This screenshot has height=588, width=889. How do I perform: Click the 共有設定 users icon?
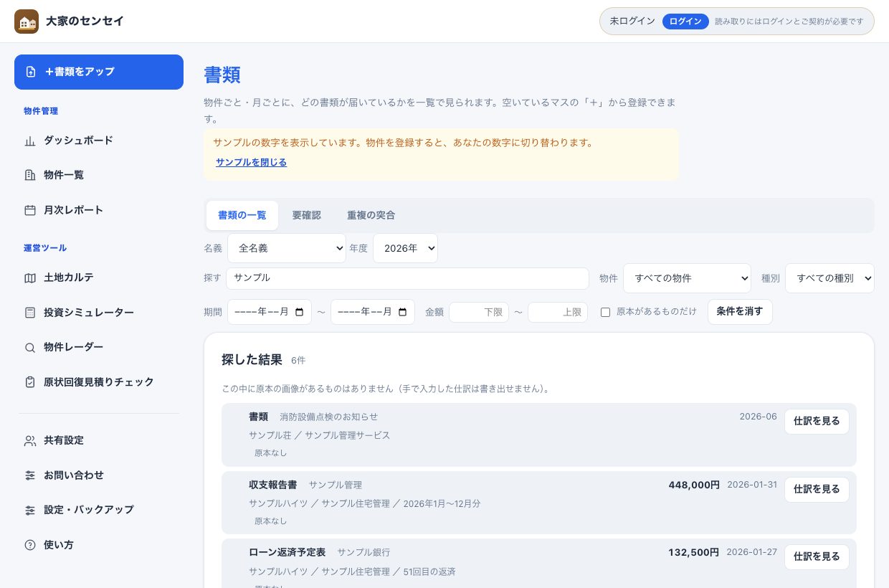30,440
